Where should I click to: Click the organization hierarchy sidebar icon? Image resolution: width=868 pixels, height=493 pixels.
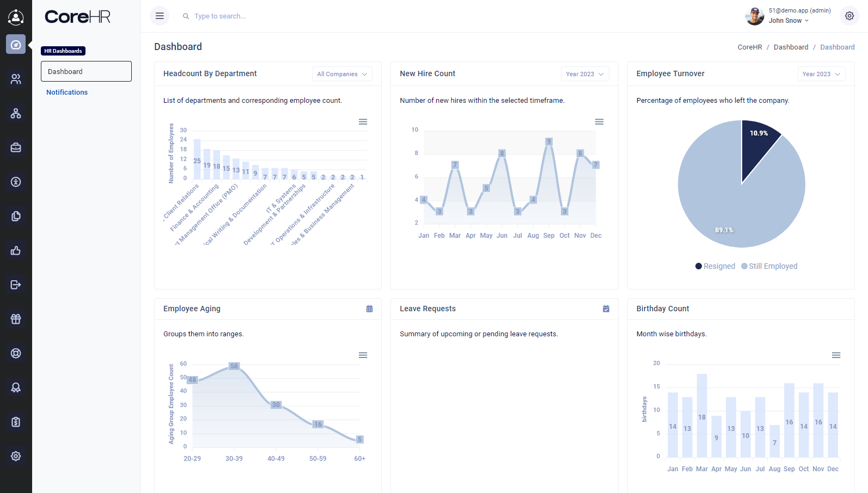[x=16, y=113]
